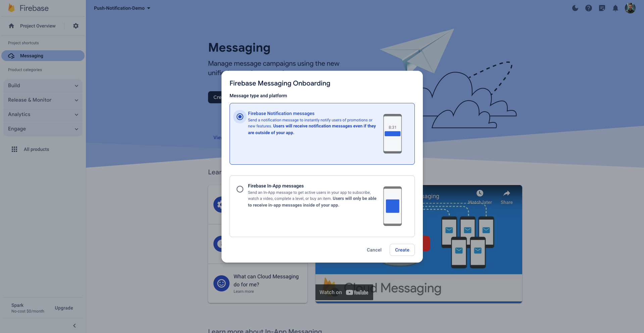Toggle dark mode moon icon

coord(575,8)
